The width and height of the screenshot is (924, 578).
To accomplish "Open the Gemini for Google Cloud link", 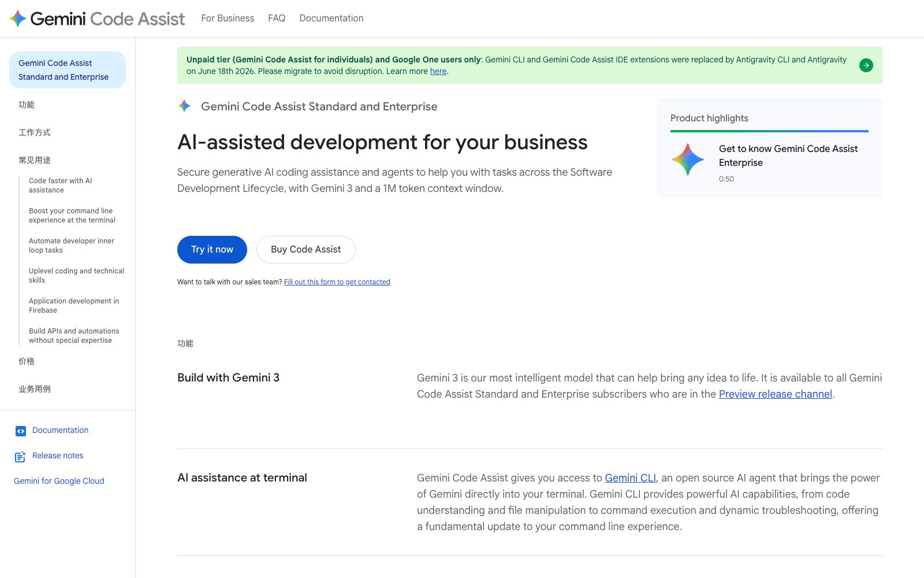I will (x=59, y=481).
